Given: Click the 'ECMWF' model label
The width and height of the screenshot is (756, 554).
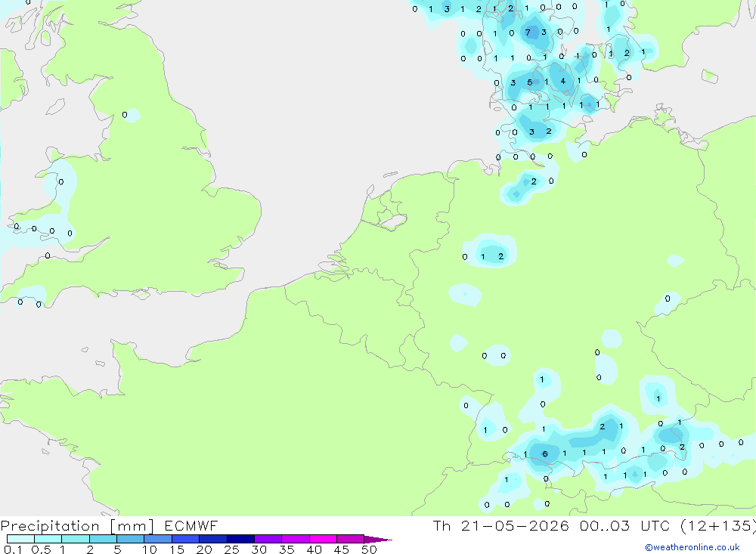Looking at the screenshot, I should 191,526.
